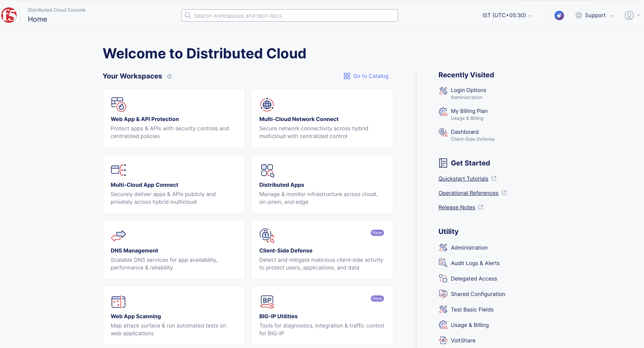The height and width of the screenshot is (348, 644).
Task: Click the New badge on Client-Side Defense
Action: [377, 233]
